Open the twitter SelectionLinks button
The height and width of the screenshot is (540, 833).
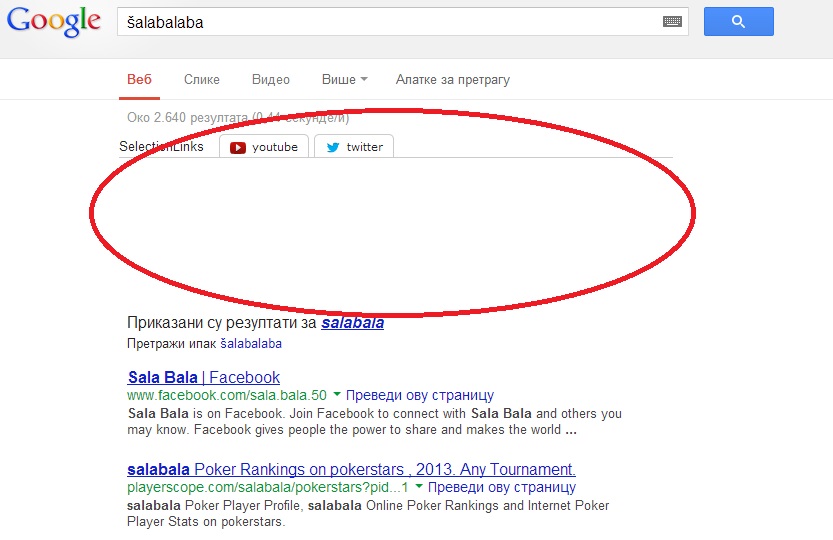click(354, 147)
